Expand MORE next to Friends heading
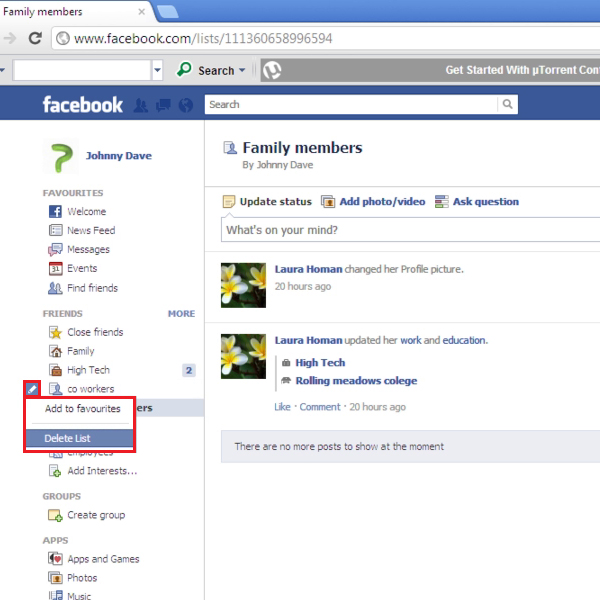Image resolution: width=600 pixels, height=600 pixels. [181, 314]
